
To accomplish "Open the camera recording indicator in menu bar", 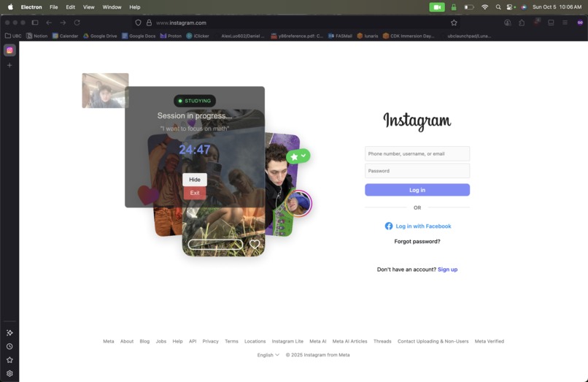I will (x=437, y=7).
